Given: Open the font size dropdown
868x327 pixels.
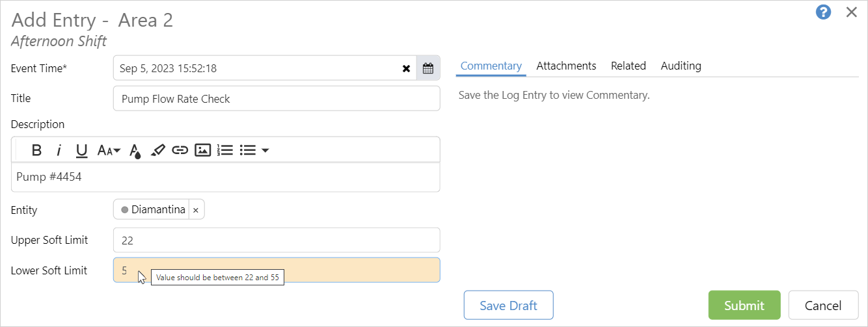Looking at the screenshot, I should (109, 150).
